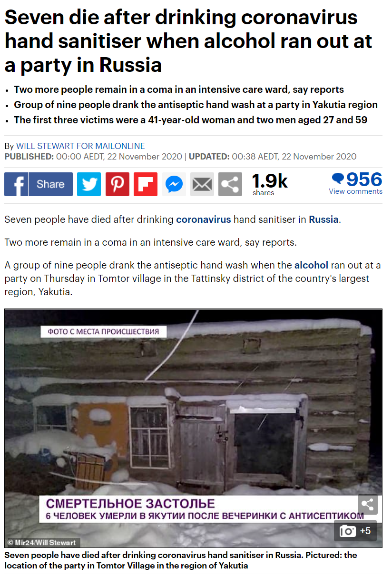The width and height of the screenshot is (392, 578).
Task: Share article on Twitter
Action: pos(89,184)
